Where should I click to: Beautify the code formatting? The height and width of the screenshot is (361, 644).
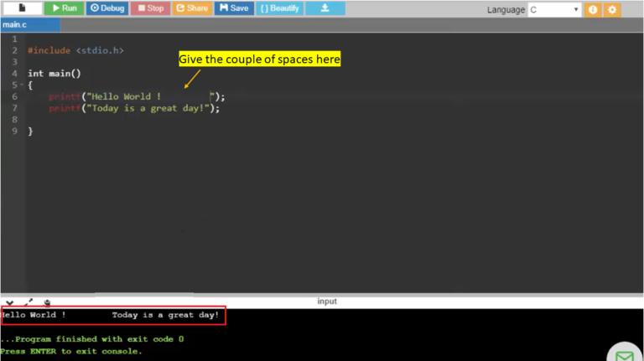(280, 8)
